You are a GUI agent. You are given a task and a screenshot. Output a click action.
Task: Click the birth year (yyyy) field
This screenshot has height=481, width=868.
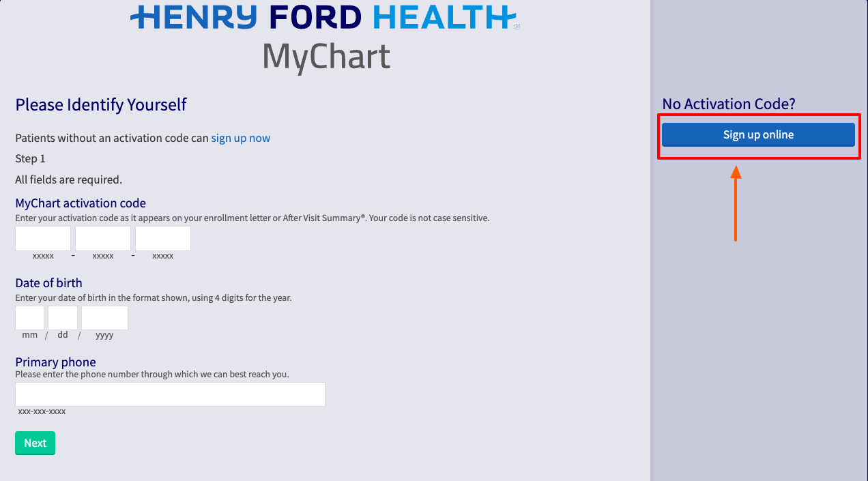pos(104,318)
